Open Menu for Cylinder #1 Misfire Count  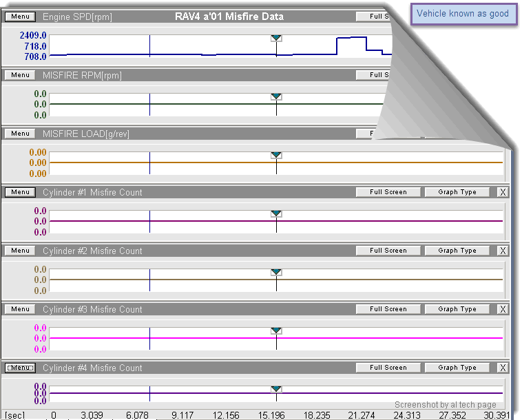(20, 192)
